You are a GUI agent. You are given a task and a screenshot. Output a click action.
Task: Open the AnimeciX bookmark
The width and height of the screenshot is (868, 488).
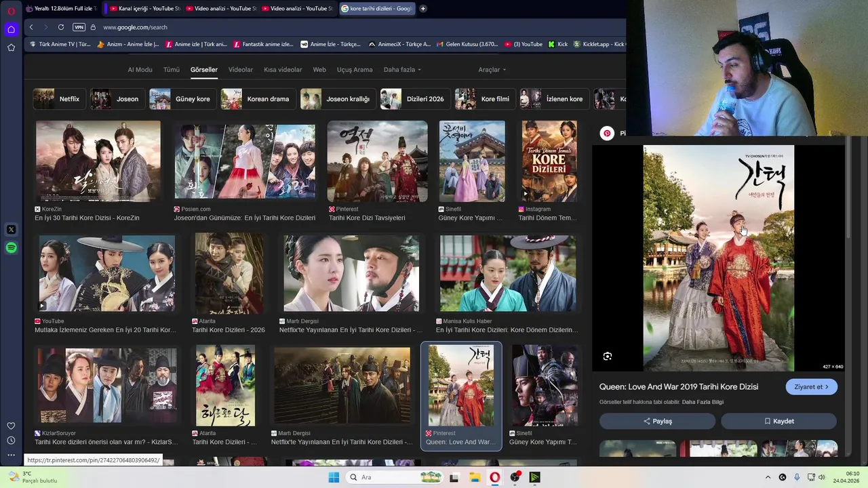tap(399, 44)
